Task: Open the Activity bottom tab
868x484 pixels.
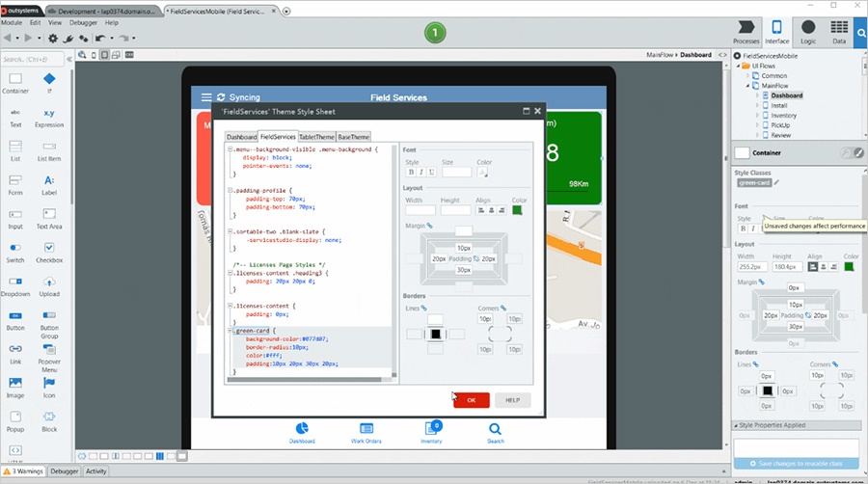Action: (95, 471)
